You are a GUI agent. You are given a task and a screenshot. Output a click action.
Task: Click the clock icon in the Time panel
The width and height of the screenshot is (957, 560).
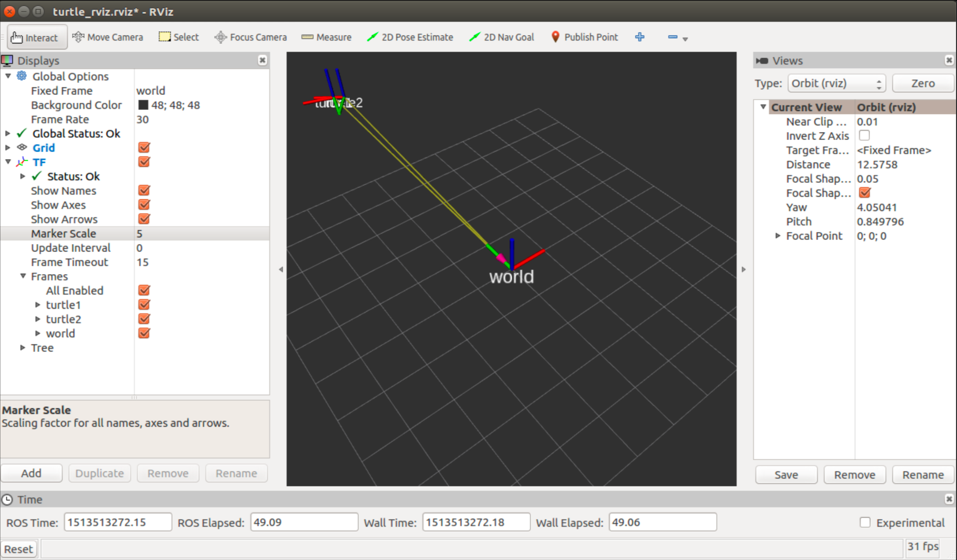[x=8, y=499]
